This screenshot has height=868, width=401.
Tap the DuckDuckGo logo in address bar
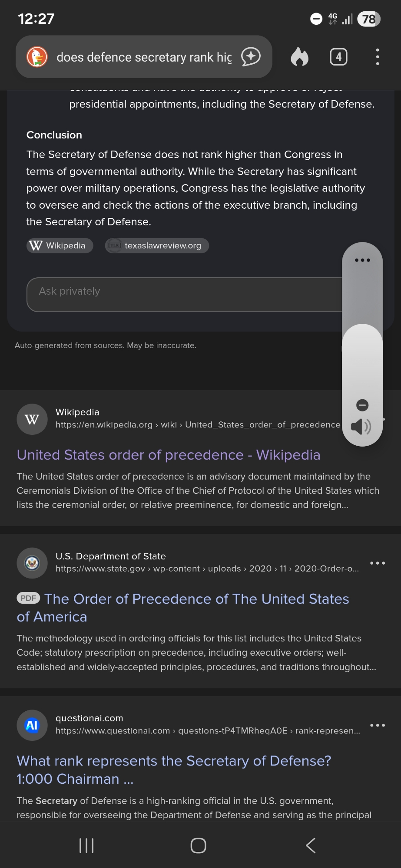(37, 57)
